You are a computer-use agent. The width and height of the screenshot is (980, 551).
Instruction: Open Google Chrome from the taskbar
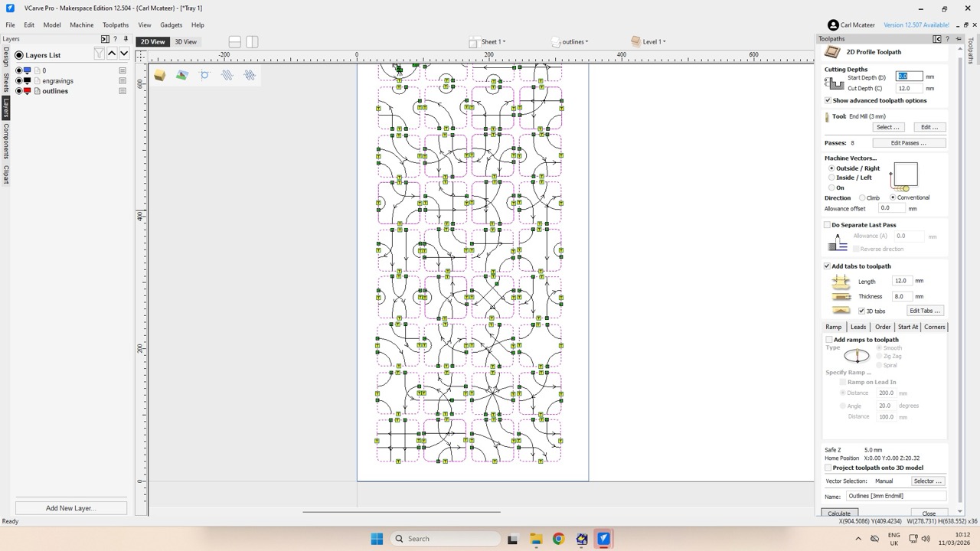[x=558, y=539]
